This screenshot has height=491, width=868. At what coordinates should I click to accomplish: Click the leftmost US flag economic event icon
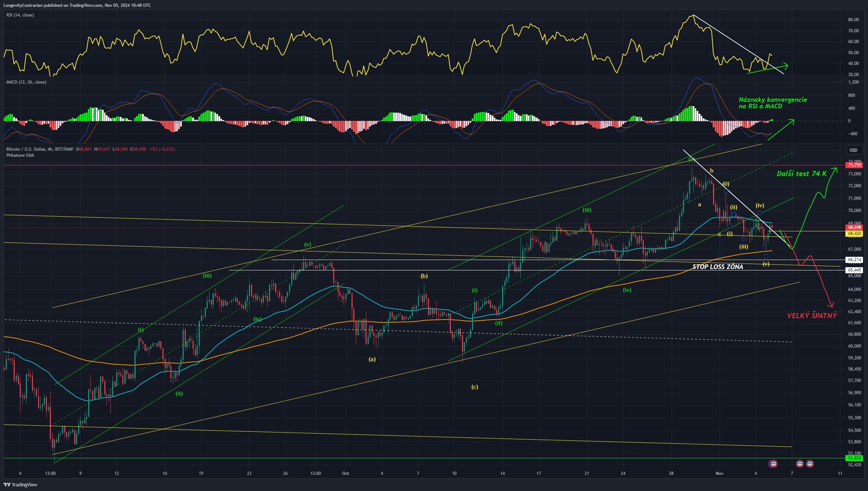click(x=773, y=464)
